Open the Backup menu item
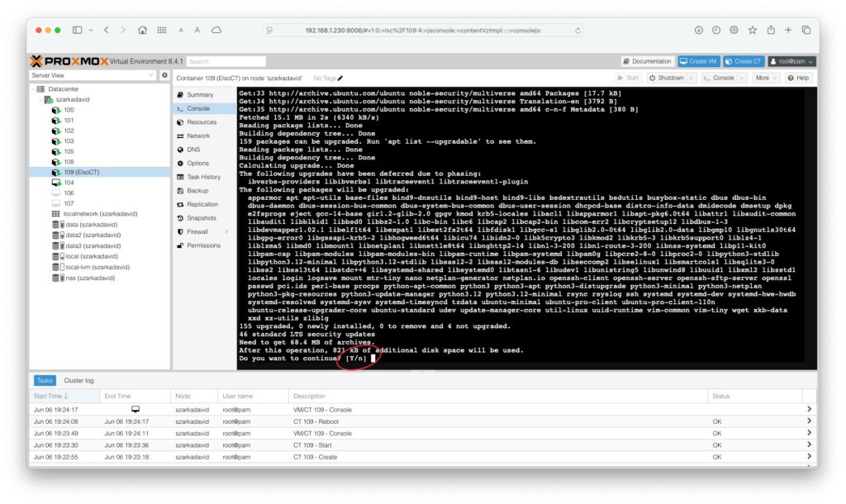 click(197, 191)
